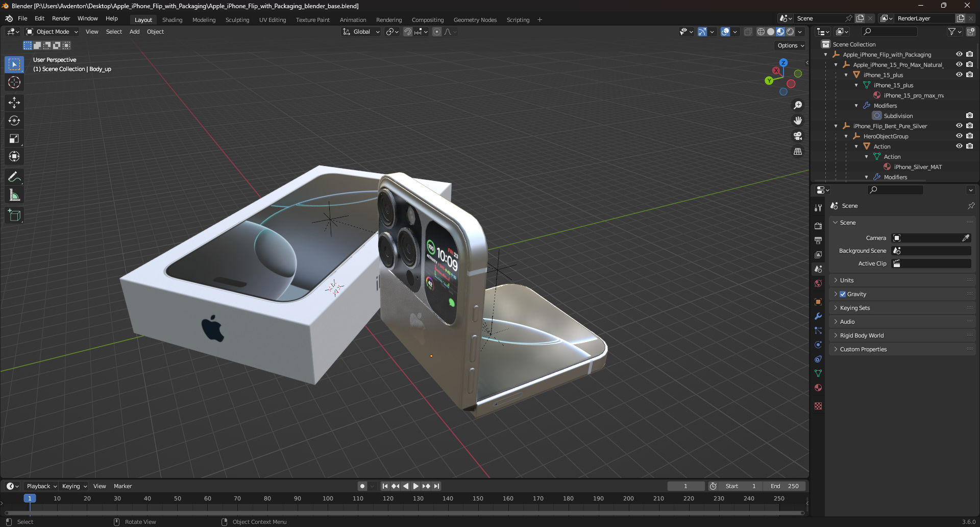The height and width of the screenshot is (527, 980).
Task: Click the Keying button in timeline
Action: tap(75, 486)
